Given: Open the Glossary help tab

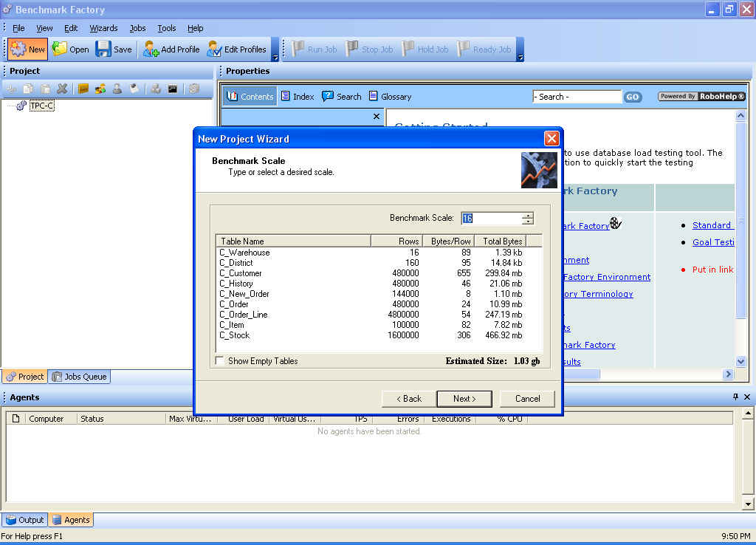Looking at the screenshot, I should point(390,97).
